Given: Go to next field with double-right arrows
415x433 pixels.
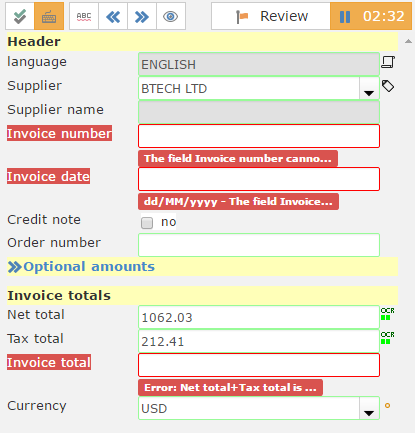Looking at the screenshot, I should 142,16.
